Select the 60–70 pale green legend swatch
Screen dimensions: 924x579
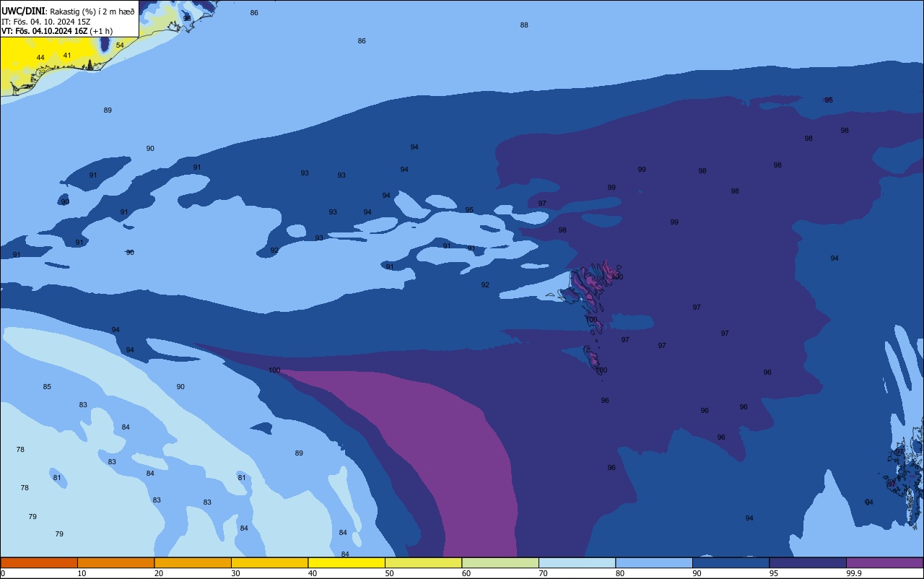tap(500, 562)
